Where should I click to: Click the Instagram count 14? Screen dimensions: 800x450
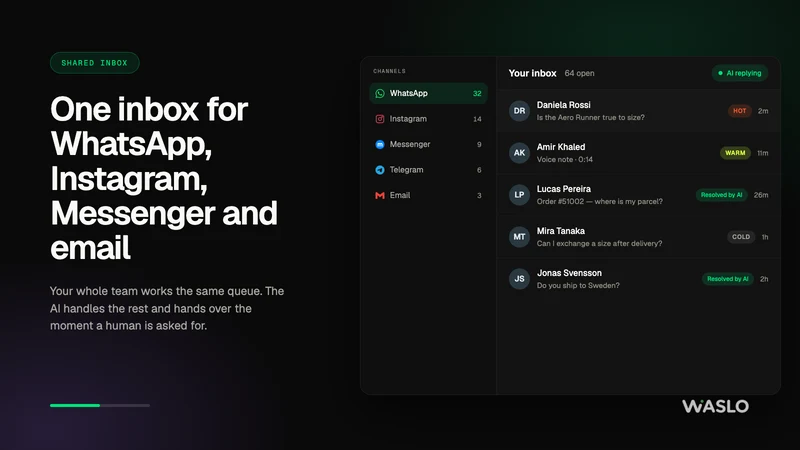click(x=477, y=119)
